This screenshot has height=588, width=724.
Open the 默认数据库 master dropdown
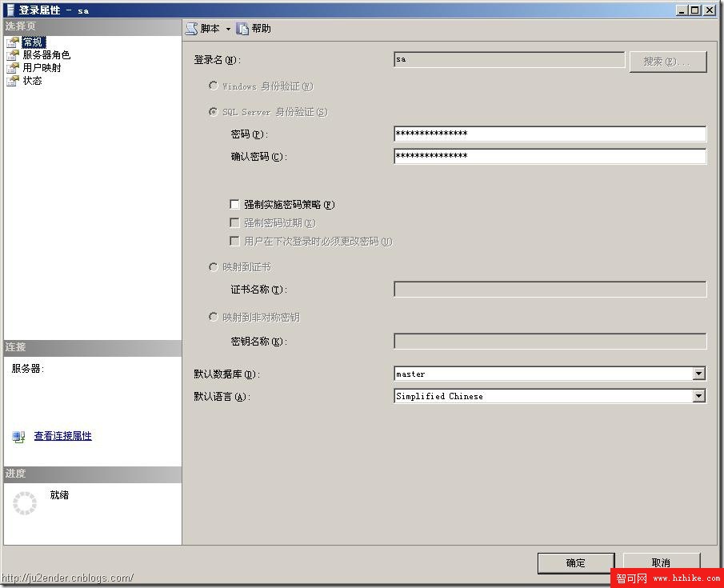tap(699, 374)
